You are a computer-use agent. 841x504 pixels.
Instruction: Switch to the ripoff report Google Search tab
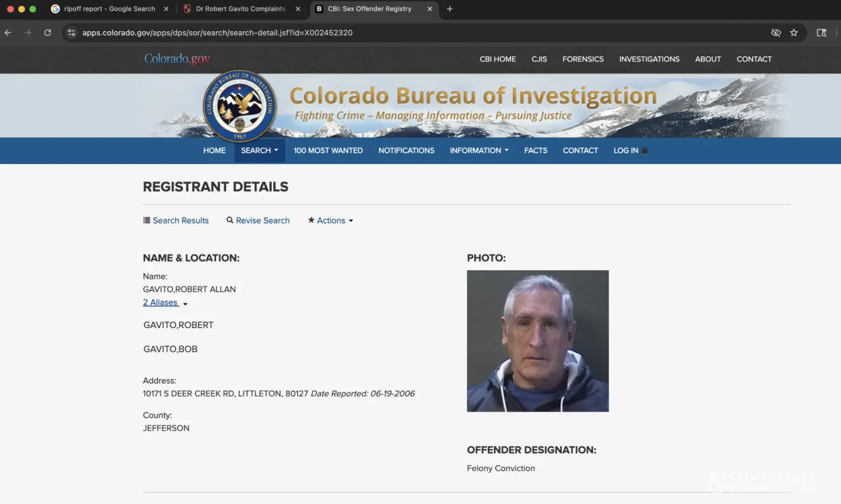[x=109, y=9]
